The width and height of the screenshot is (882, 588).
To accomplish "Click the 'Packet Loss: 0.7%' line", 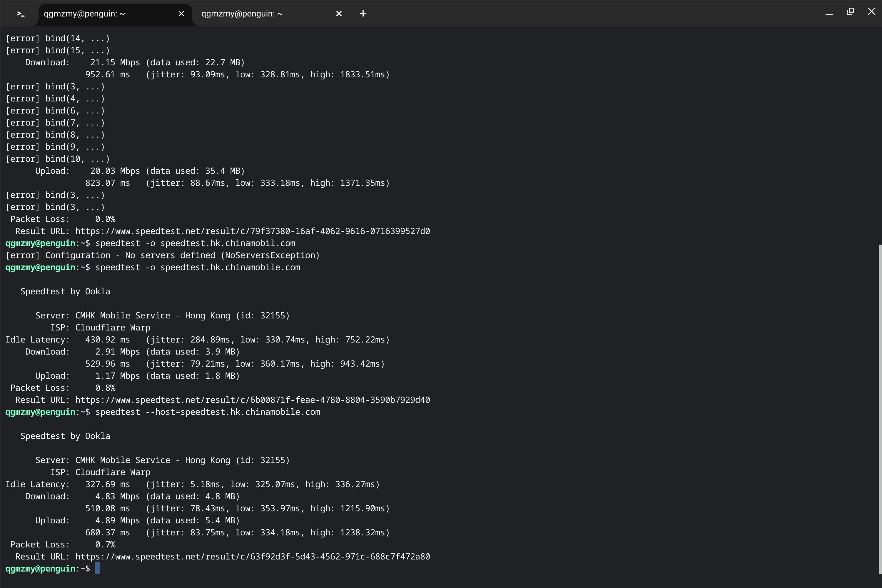I will [x=63, y=545].
